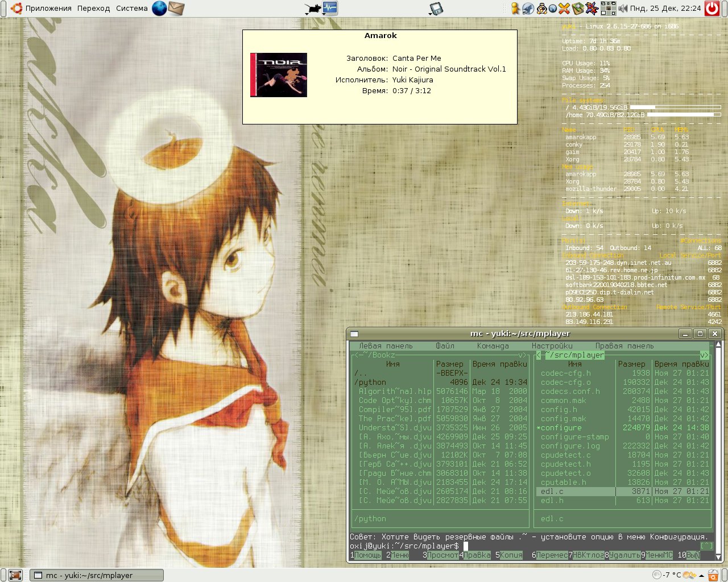Launch the Firefox globe icon in panel

pos(159,9)
